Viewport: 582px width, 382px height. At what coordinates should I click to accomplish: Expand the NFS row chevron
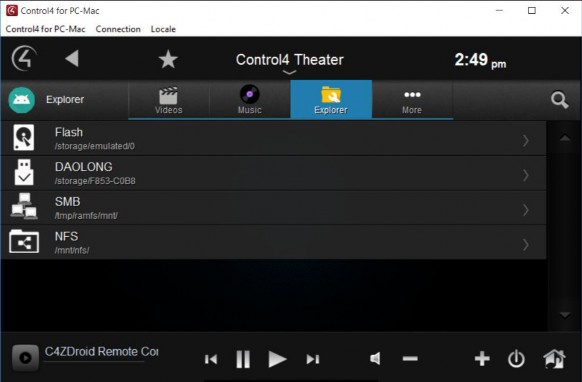tap(526, 245)
